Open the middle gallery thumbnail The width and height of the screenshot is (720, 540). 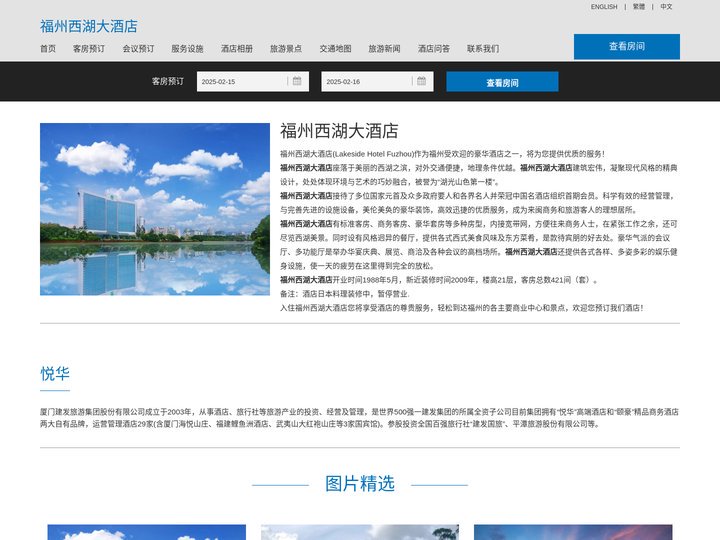point(360,532)
